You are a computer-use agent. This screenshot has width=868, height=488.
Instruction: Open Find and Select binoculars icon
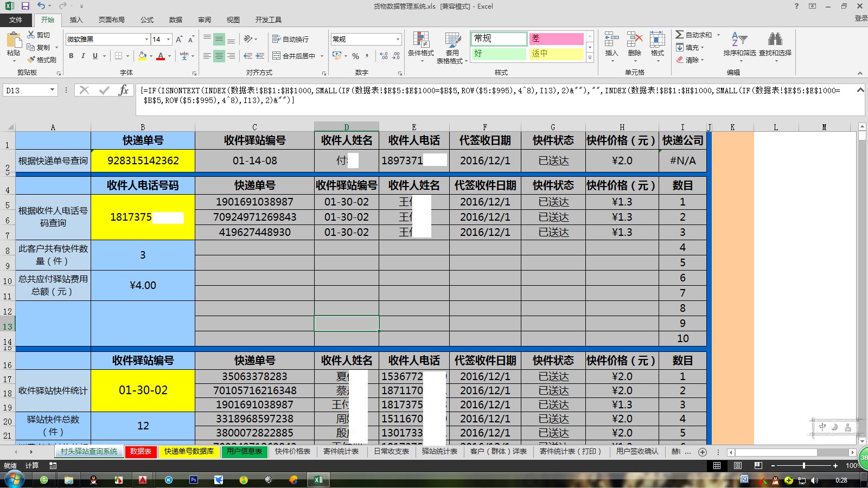(x=775, y=40)
